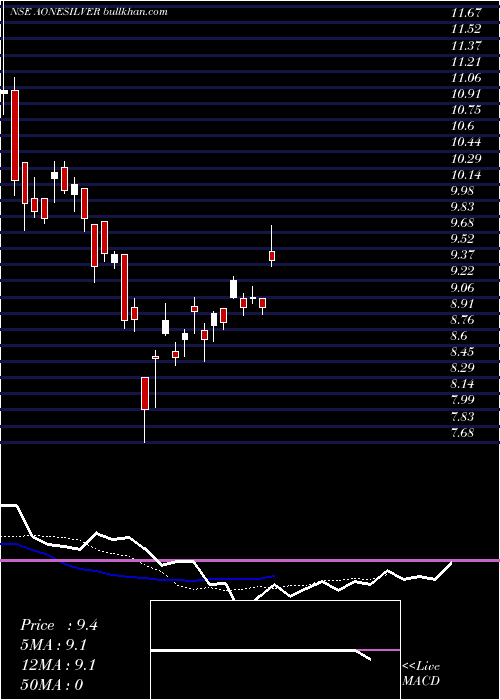Click the 'NSE AONESILVER bullkhan.com' chart title

88,12
